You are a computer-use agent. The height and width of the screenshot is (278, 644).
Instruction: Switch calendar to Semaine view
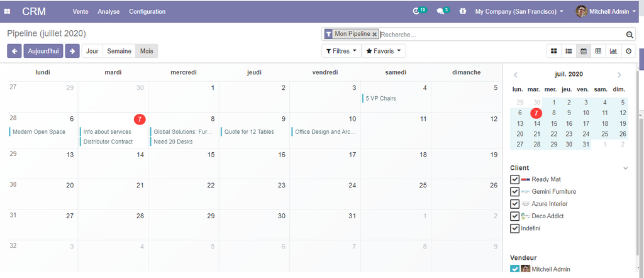[x=119, y=51]
